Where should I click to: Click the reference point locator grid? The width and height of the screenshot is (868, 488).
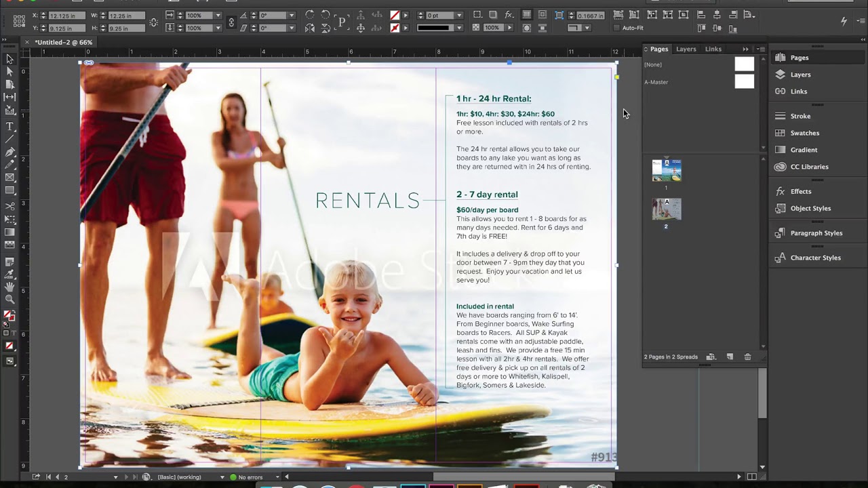[19, 21]
